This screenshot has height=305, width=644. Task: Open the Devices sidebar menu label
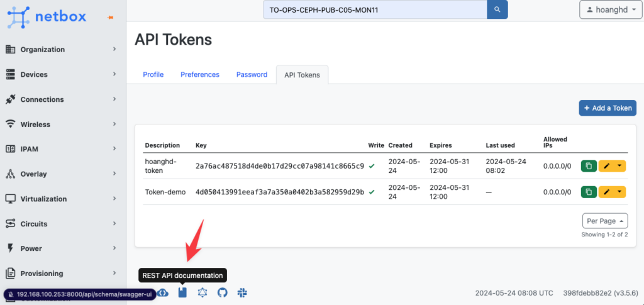pos(34,74)
